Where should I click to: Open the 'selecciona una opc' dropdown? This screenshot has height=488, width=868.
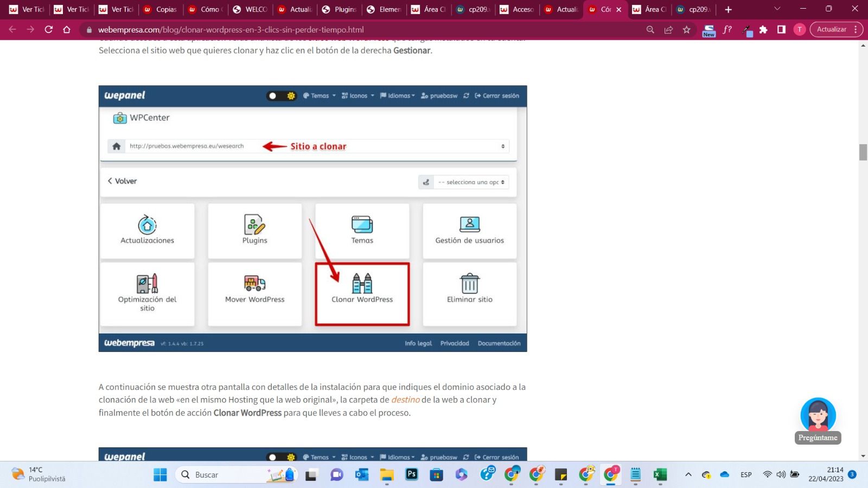(471, 182)
